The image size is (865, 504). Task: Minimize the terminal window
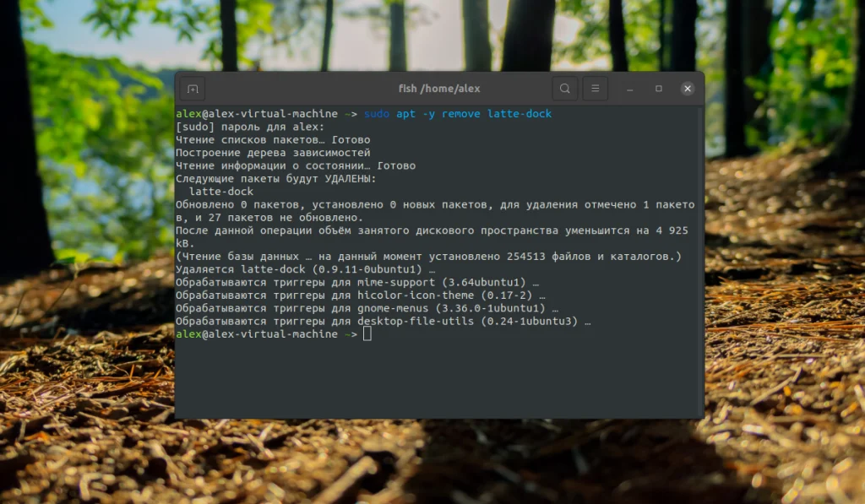pos(628,88)
